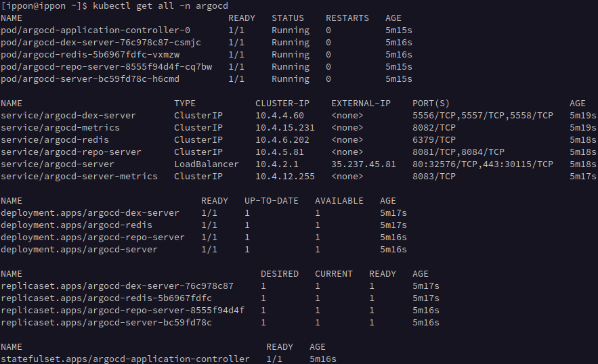Click replicaset.apps/argocd-server-bc59fd78c name
Viewport: 598px width, 364px height.
(106, 323)
